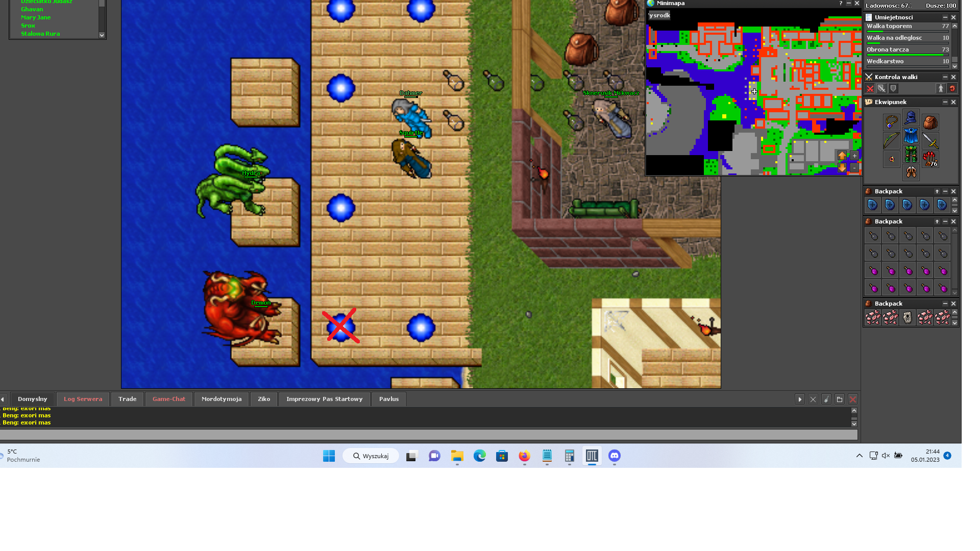Go up a level in runes Backpack
The height and width of the screenshot is (551, 980).
(x=937, y=192)
